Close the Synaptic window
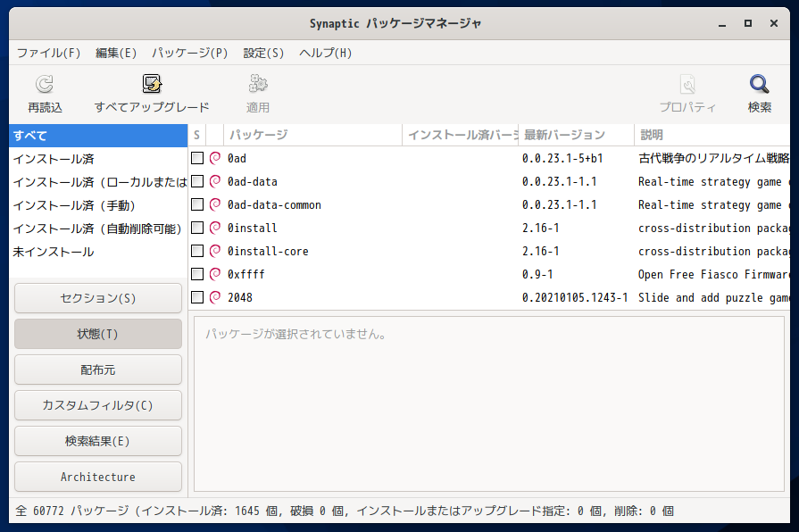799x532 pixels. click(x=773, y=23)
